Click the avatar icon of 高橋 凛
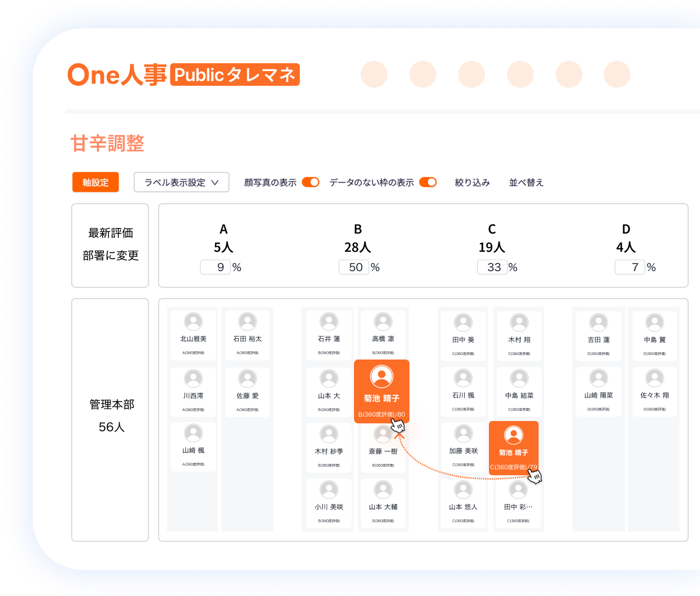 point(383,322)
